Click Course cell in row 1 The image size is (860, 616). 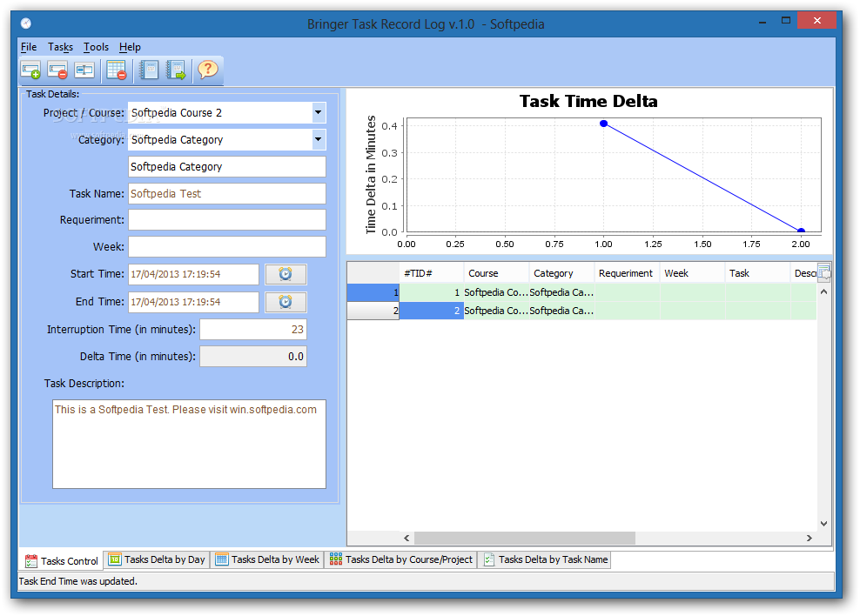tap(496, 292)
